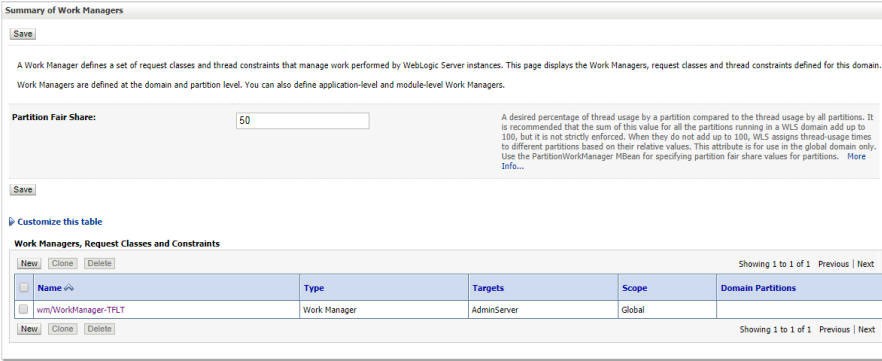Viewport: 882px width, 361px height.
Task: Click the New button below the table
Action: [x=29, y=329]
